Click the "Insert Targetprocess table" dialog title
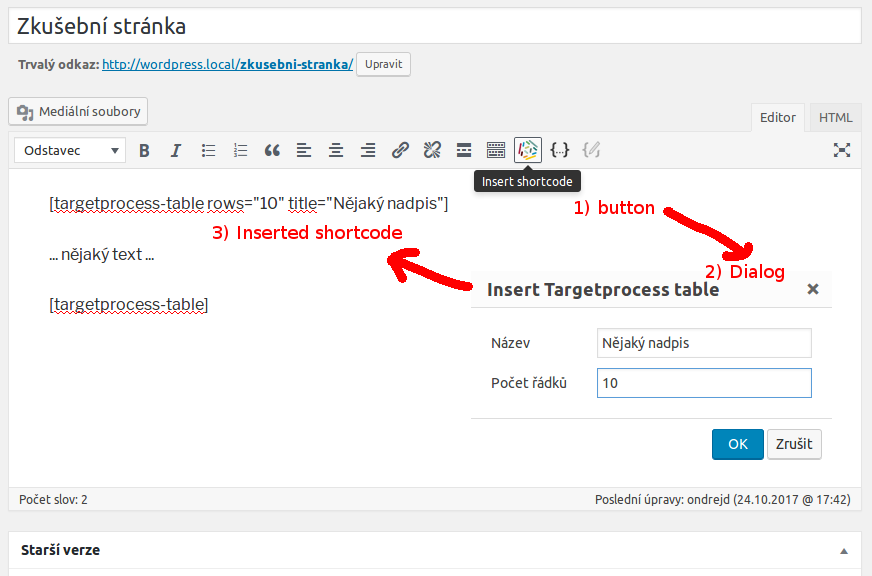872x576 pixels. point(603,290)
